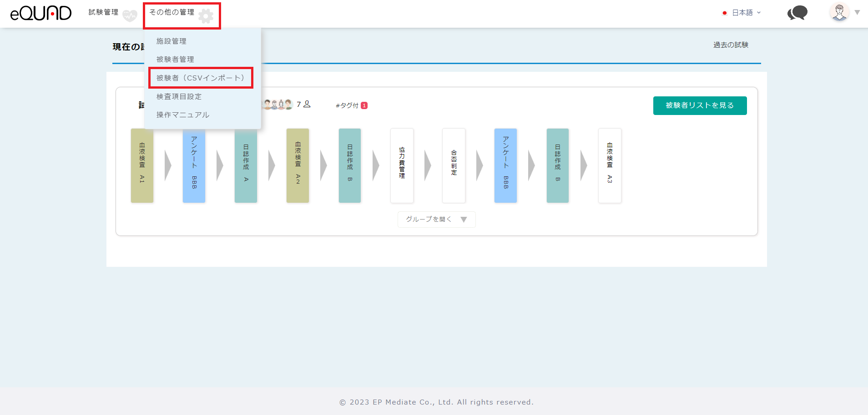This screenshot has height=415, width=868.
Task: Click the eQUAD logo
Action: point(41,13)
